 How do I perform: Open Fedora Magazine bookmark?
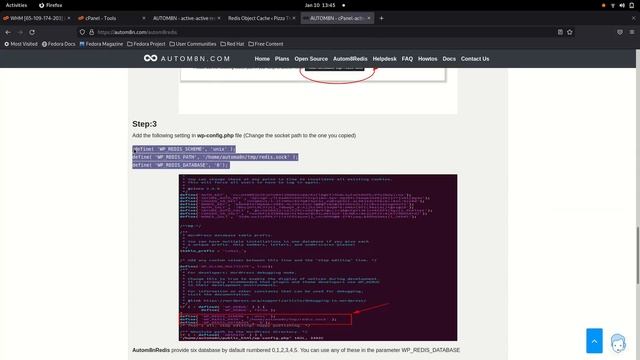101,44
